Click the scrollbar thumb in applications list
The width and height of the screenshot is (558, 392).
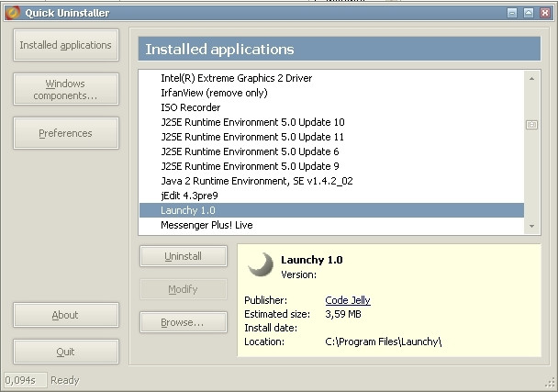tap(531, 125)
